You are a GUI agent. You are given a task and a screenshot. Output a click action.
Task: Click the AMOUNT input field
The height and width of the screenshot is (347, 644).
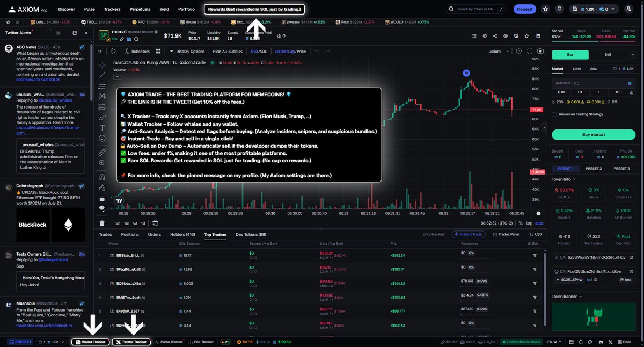click(593, 83)
